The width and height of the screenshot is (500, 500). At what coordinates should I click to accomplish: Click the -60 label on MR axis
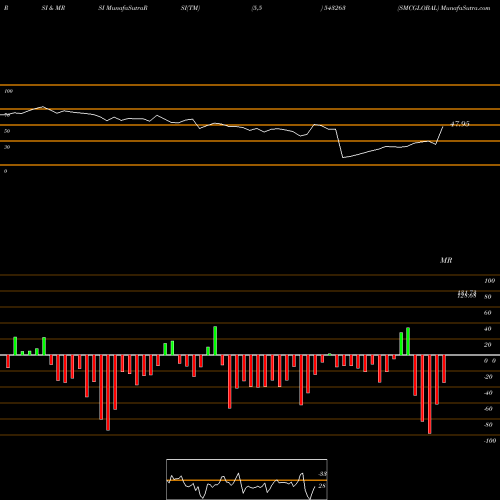coord(488,409)
